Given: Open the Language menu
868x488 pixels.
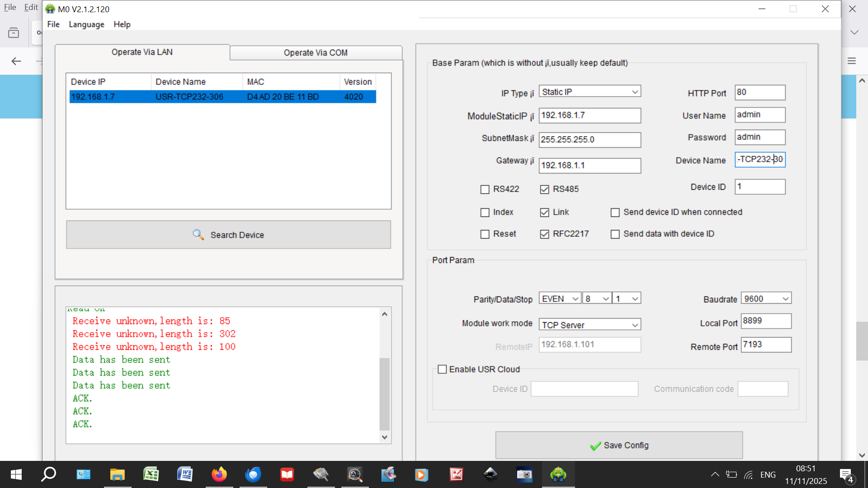Looking at the screenshot, I should pos(86,24).
